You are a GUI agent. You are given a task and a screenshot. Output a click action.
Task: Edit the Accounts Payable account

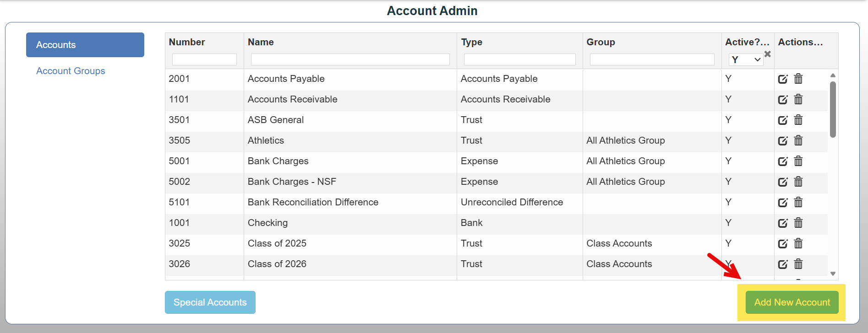point(783,79)
